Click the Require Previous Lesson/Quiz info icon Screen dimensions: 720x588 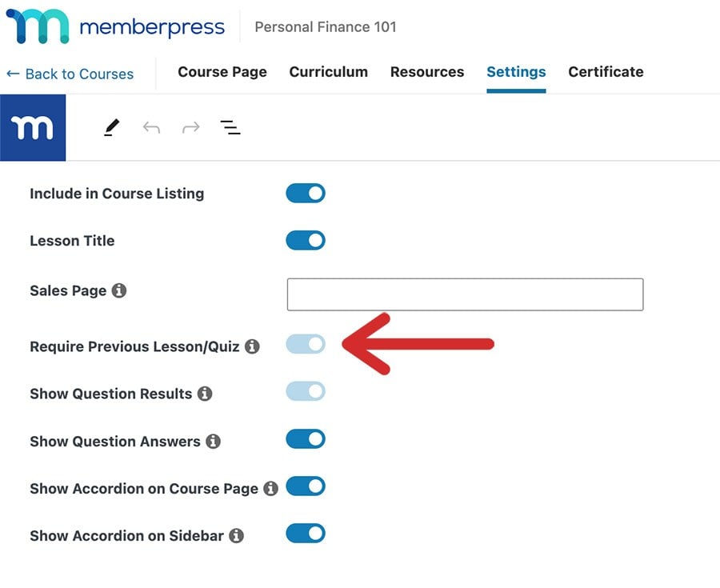coord(254,347)
